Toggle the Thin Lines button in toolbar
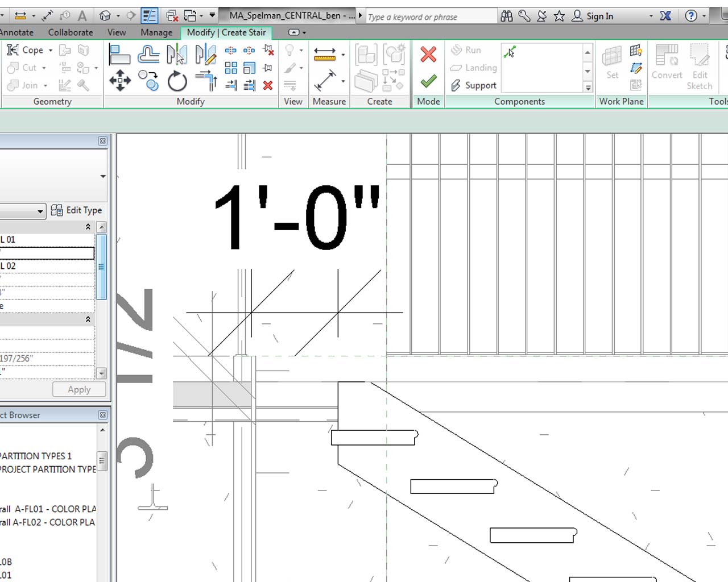 (x=149, y=16)
